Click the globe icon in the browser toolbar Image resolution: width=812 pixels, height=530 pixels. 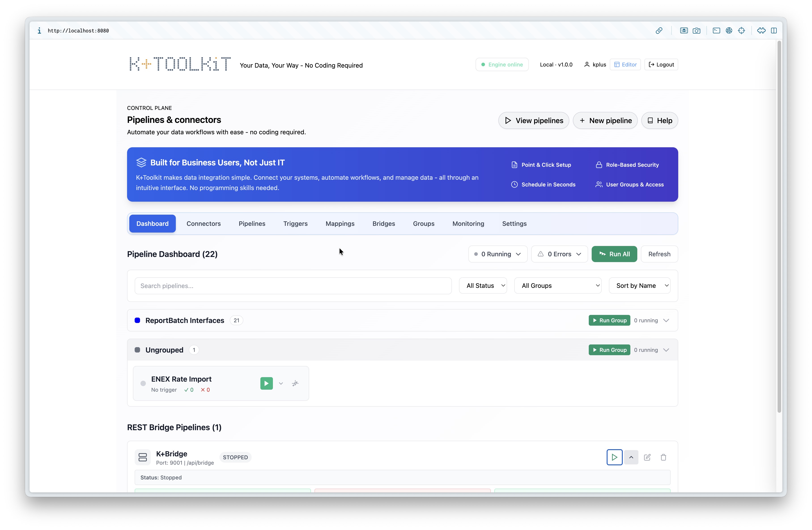[729, 30]
